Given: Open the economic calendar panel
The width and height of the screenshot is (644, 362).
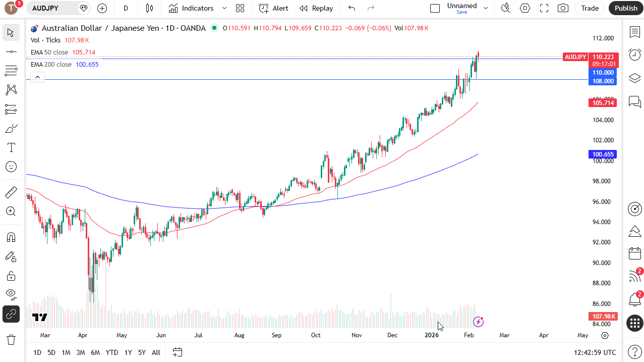Looking at the screenshot, I should (634, 253).
